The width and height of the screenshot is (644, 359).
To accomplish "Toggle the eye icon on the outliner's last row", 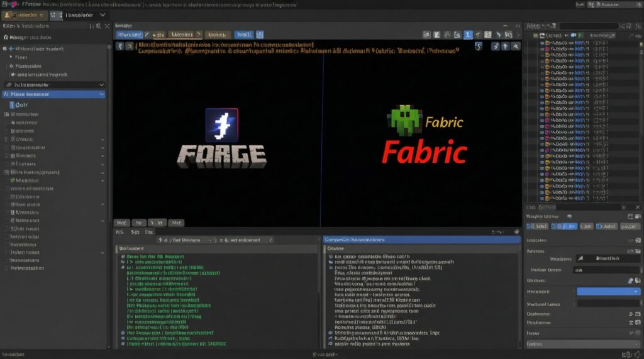I will tap(542, 198).
